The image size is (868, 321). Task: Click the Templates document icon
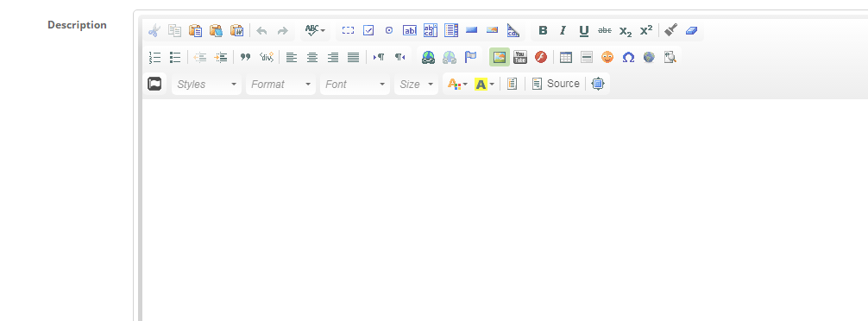click(x=512, y=84)
